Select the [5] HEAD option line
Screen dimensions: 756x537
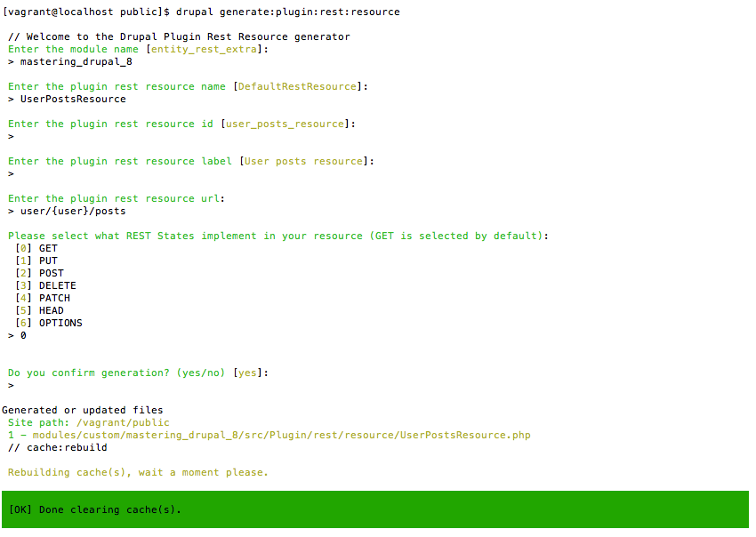click(39, 310)
